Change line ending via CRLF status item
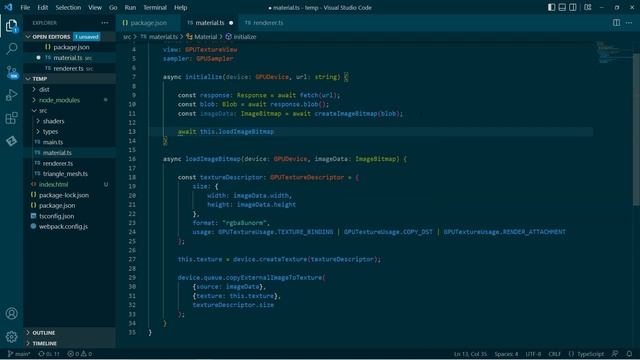 pos(554,354)
